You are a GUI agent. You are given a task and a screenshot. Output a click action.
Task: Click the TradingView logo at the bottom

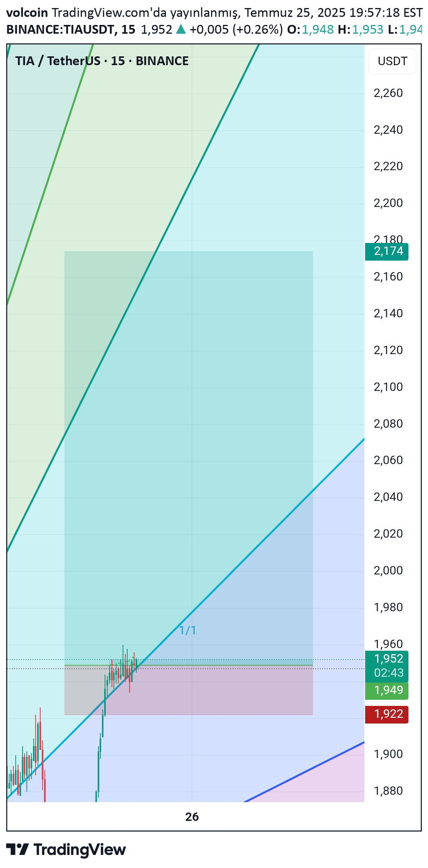pos(66,849)
